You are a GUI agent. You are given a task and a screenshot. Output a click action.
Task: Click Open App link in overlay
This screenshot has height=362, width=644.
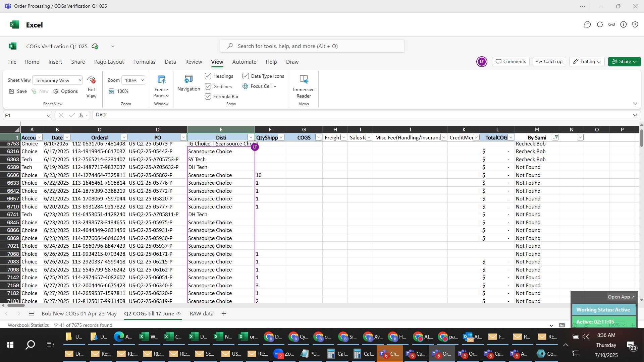[621, 297]
